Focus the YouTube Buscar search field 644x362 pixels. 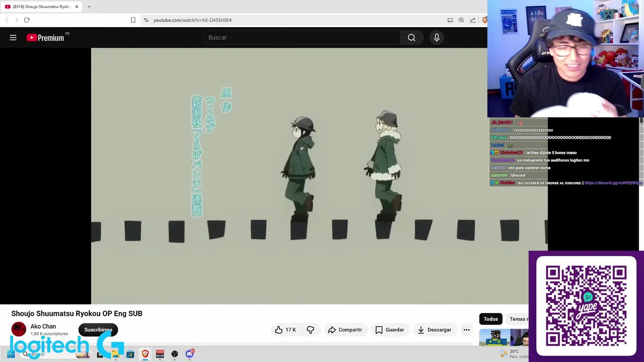click(302, 38)
